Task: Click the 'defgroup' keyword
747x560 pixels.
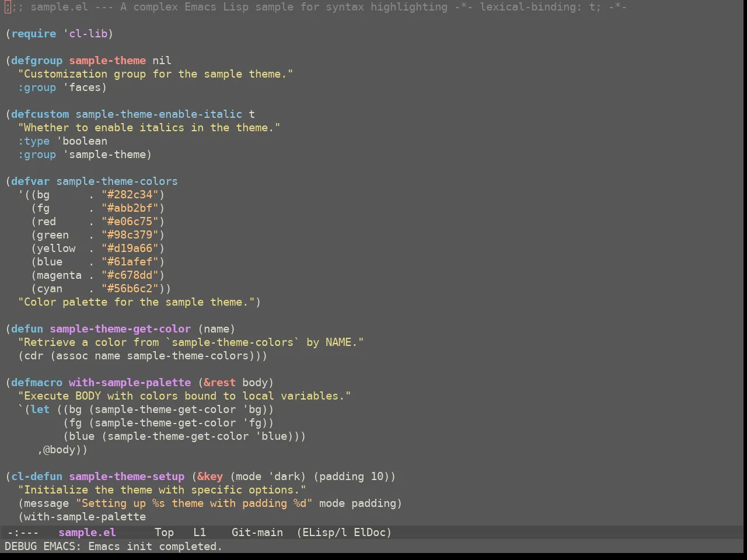Action: 37,60
